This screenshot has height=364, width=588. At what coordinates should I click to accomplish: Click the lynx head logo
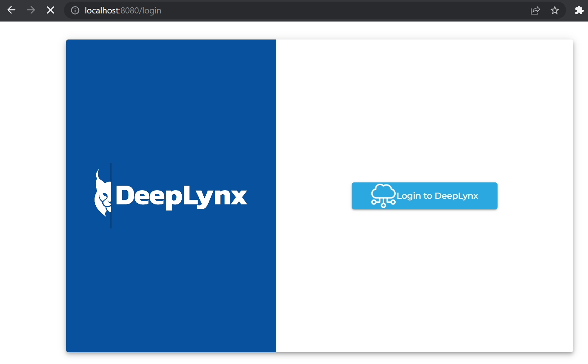102,194
